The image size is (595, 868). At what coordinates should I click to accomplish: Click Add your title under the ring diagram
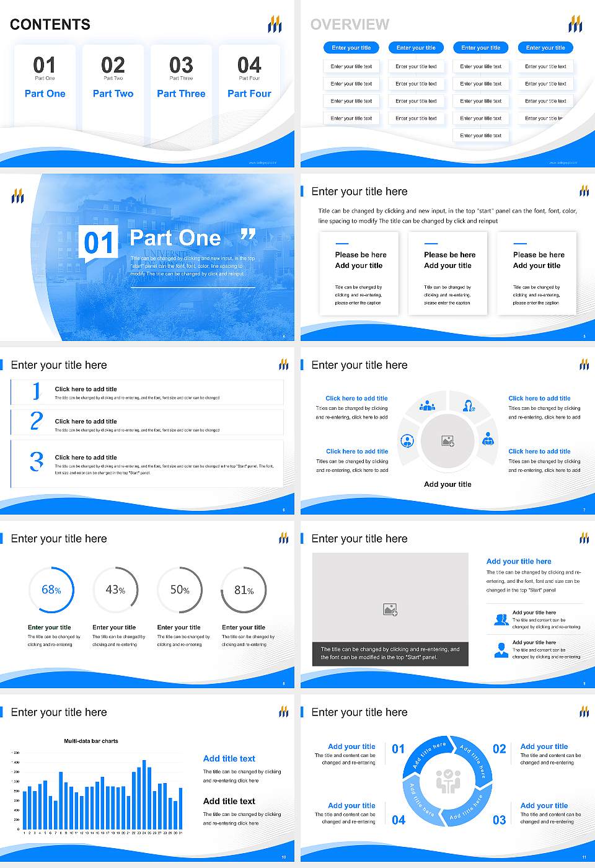(447, 484)
